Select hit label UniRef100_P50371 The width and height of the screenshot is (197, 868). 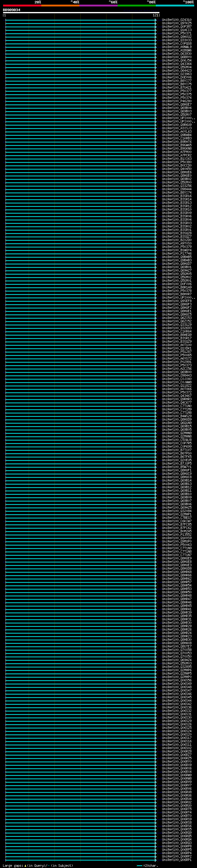tap(177, 33)
